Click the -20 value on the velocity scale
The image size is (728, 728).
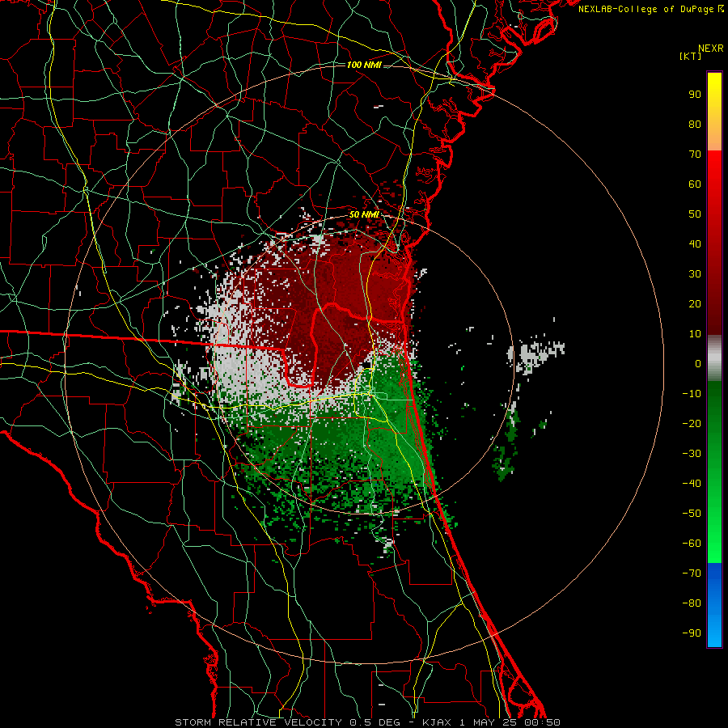tap(692, 424)
